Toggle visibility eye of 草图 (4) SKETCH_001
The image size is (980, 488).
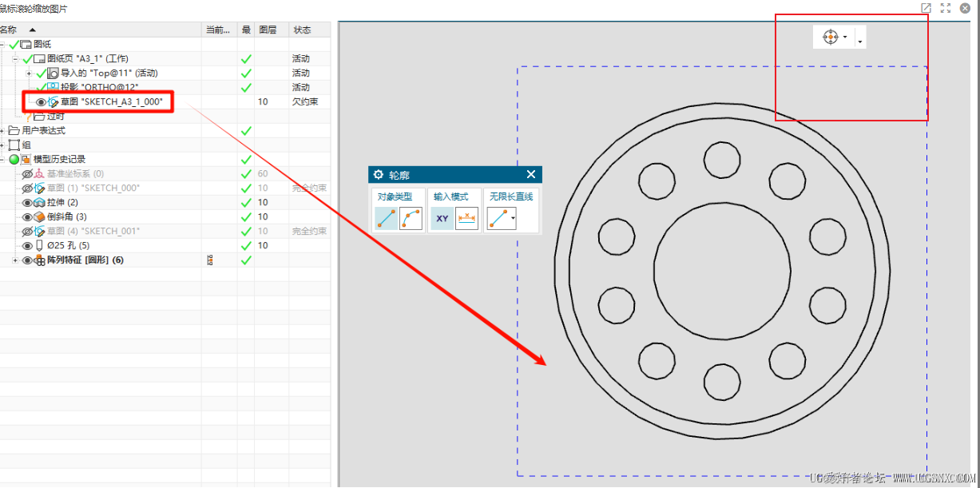tap(27, 231)
